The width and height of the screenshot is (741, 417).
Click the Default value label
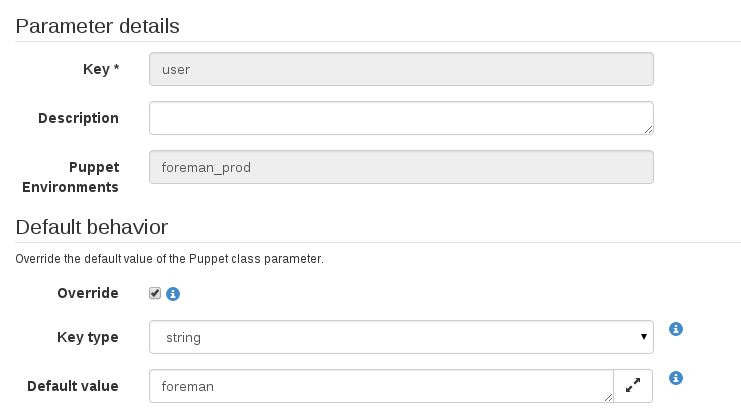pyautogui.click(x=73, y=386)
